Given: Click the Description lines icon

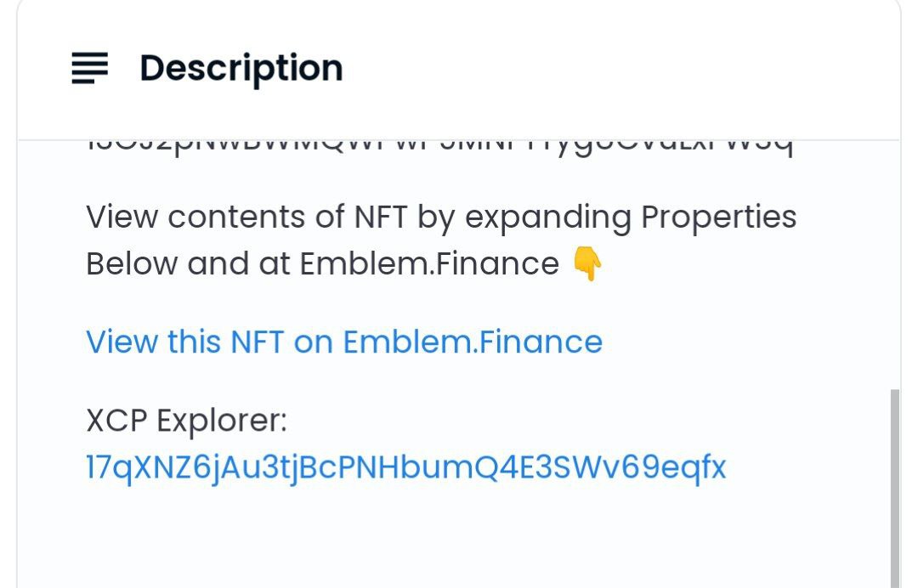Looking at the screenshot, I should (x=89, y=68).
